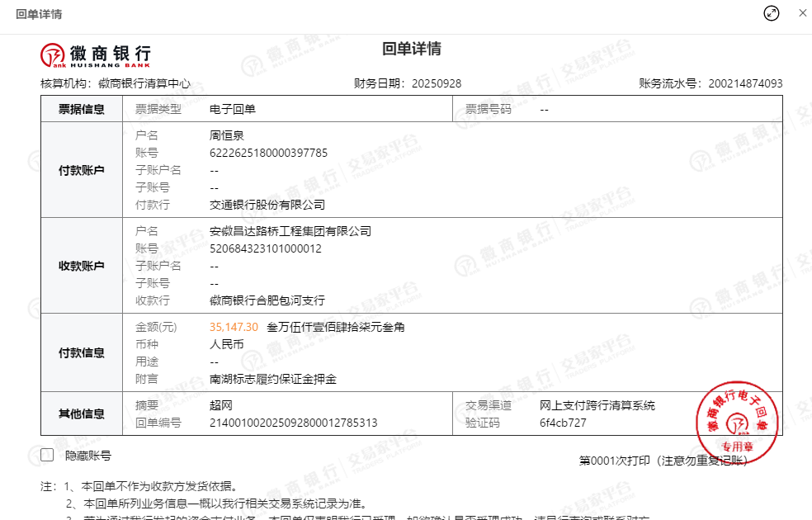This screenshot has width=812, height=520.
Task: Click the orange amount 35,147.30
Action: tap(234, 327)
